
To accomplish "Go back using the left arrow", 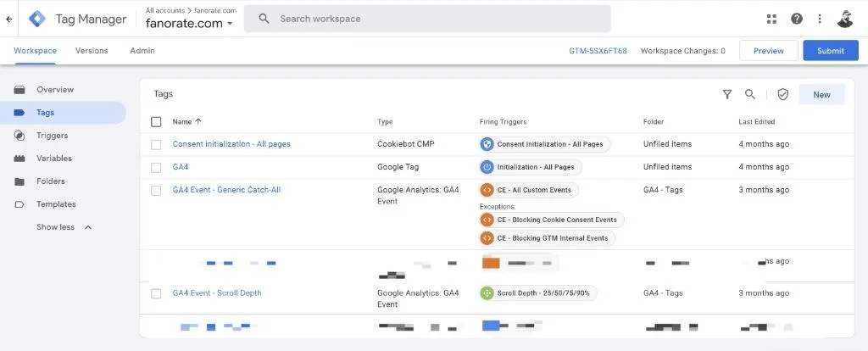I will [x=8, y=19].
